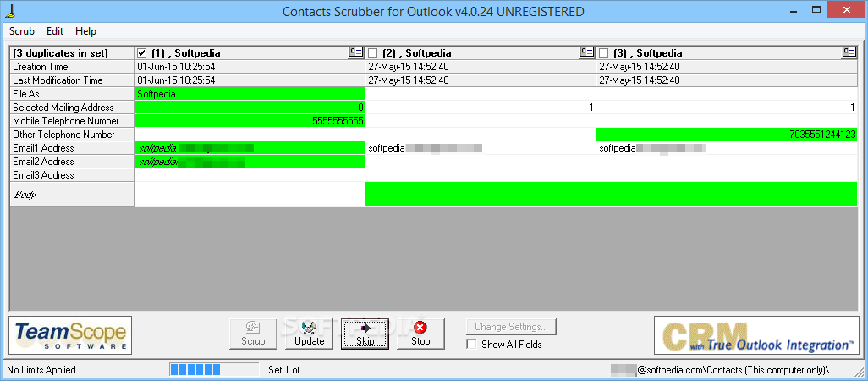Click the CRM True Outlook Integration banner
The width and height of the screenshot is (868, 381).
[x=756, y=335]
